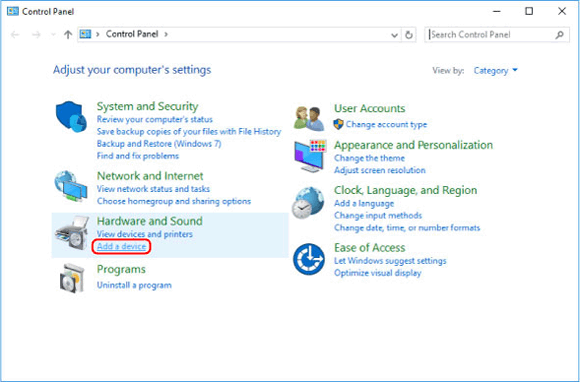Click Change account type link
Screen dimensions: 580x382
pos(386,125)
